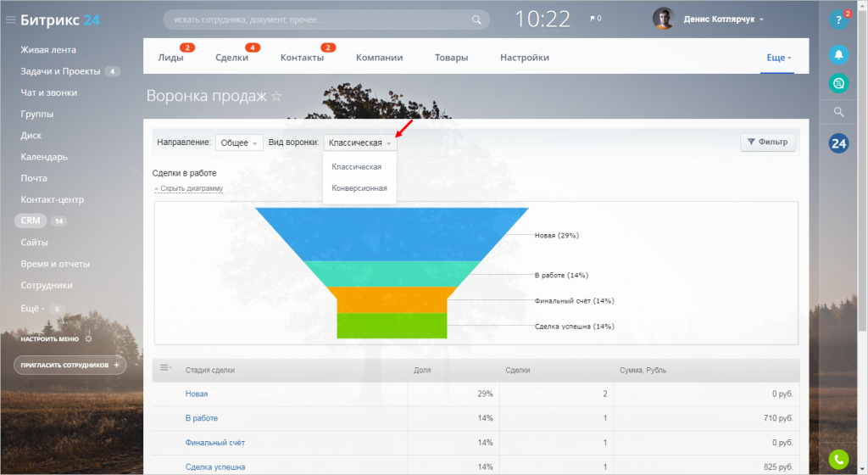Open Диск in sidebar
This screenshot has height=475, width=868.
(x=31, y=136)
